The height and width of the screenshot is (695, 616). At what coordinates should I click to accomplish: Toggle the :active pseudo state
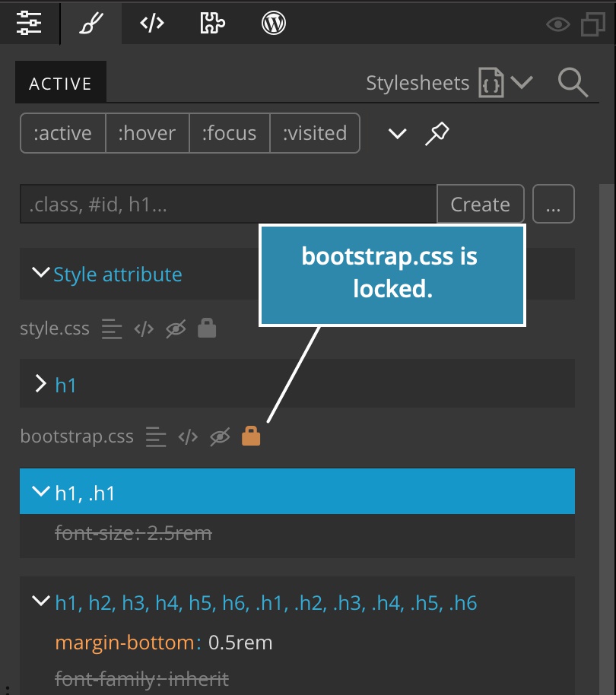(x=63, y=133)
